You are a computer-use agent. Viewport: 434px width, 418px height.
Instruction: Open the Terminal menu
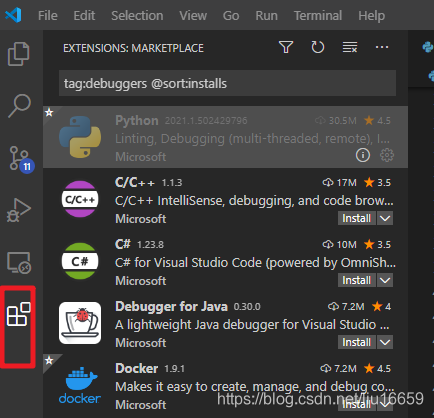(318, 16)
